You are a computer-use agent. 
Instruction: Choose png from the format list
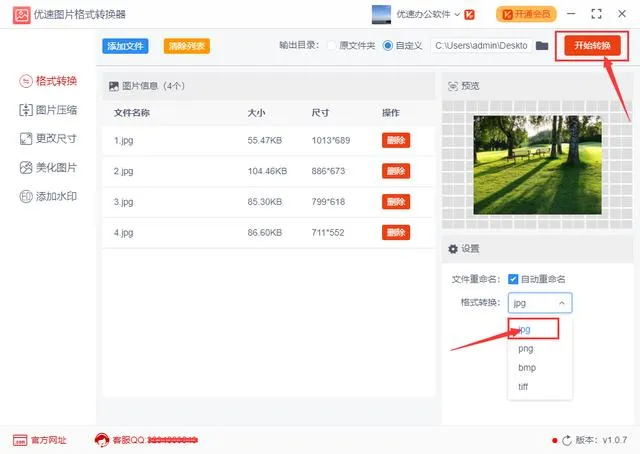(526, 348)
